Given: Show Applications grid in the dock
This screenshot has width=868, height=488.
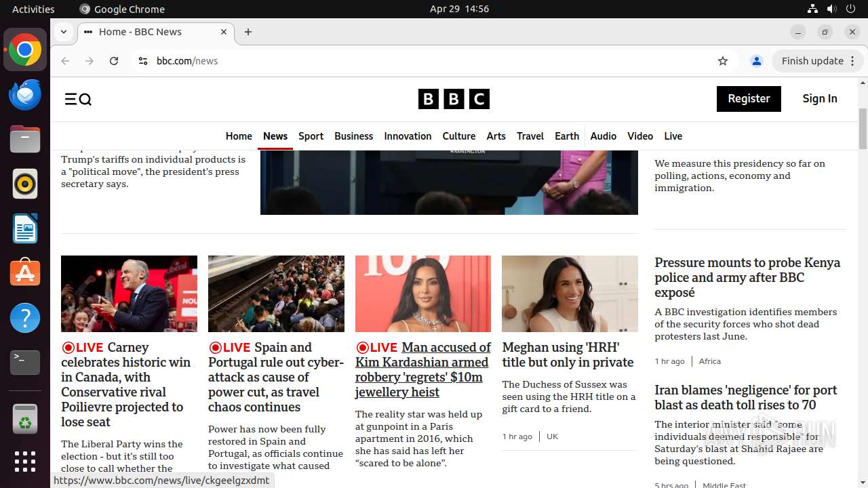Looking at the screenshot, I should (x=25, y=462).
